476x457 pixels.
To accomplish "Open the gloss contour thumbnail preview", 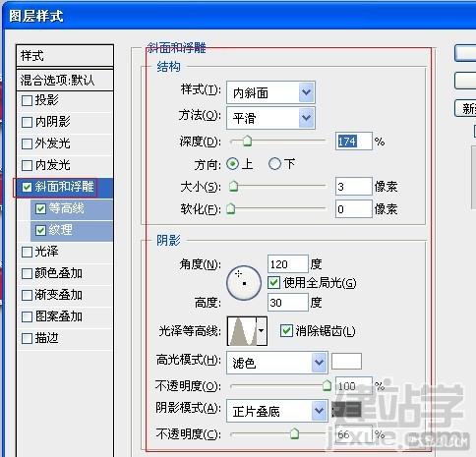I will [x=242, y=331].
